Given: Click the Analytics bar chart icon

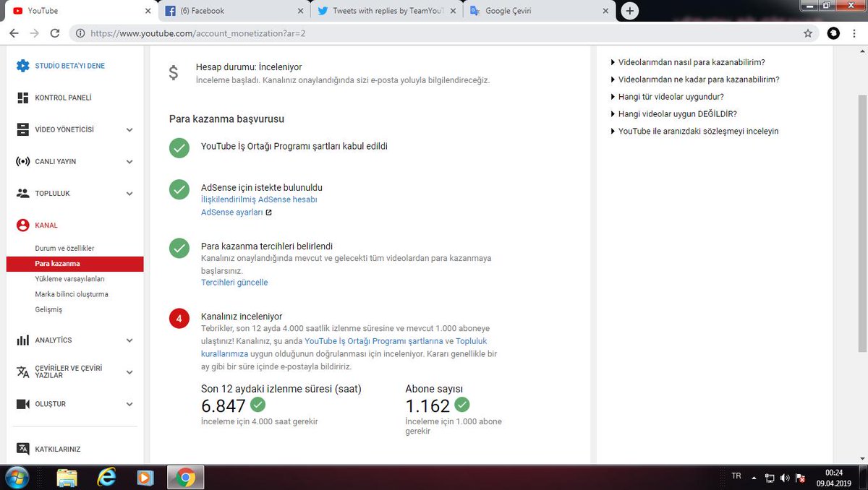Looking at the screenshot, I should pyautogui.click(x=22, y=340).
